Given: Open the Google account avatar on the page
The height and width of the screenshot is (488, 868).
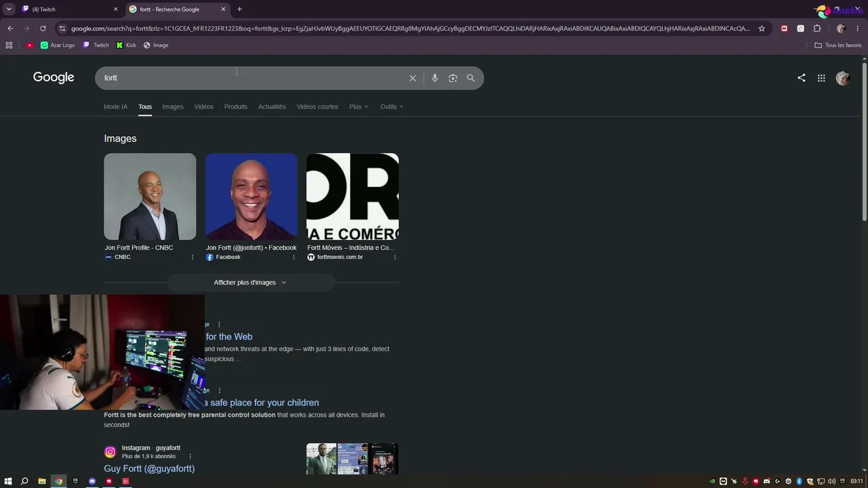Looking at the screenshot, I should pos(843,78).
